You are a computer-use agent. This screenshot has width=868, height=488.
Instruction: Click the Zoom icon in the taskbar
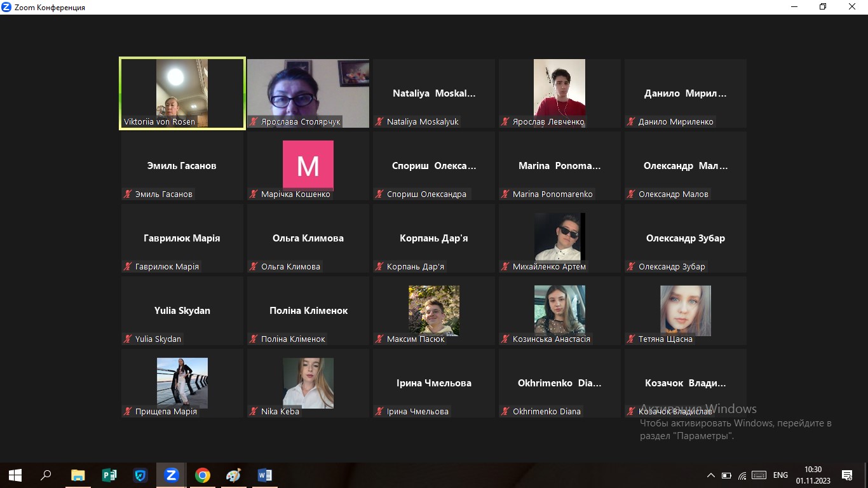point(171,475)
